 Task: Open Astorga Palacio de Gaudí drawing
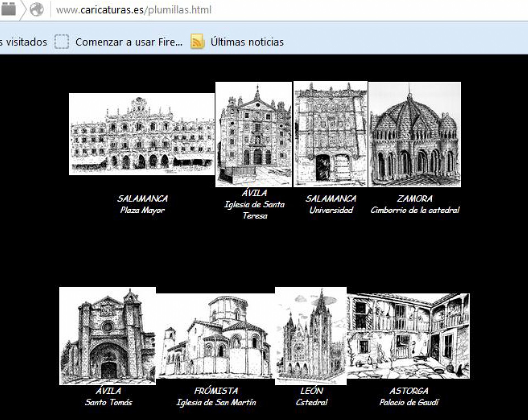click(x=408, y=336)
